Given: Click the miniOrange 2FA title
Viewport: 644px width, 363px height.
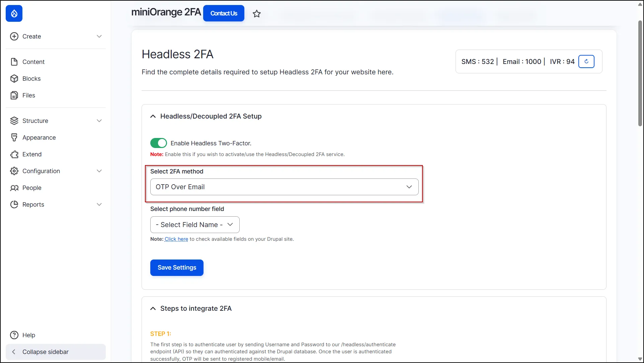Looking at the screenshot, I should (166, 12).
